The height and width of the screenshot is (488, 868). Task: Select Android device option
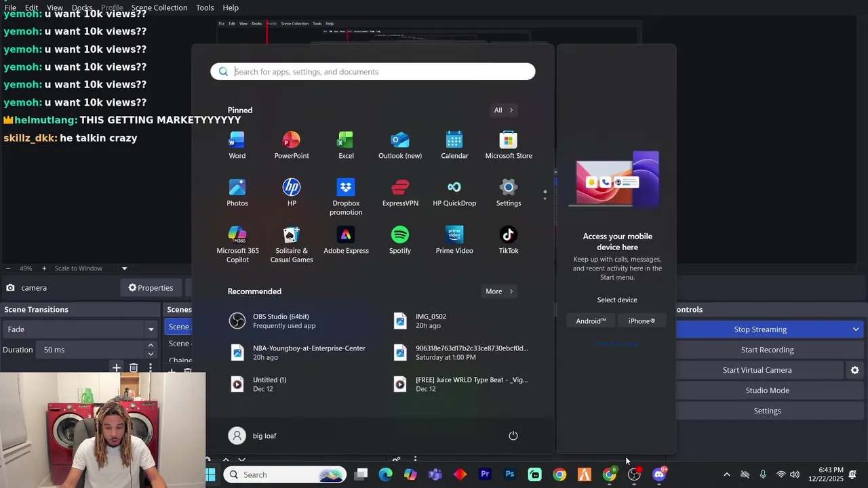coord(591,321)
